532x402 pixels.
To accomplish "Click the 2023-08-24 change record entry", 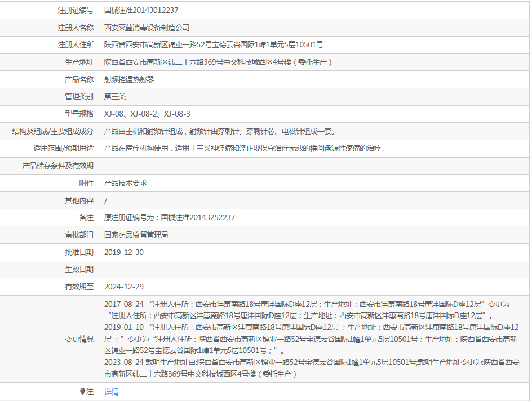I will [312, 368].
